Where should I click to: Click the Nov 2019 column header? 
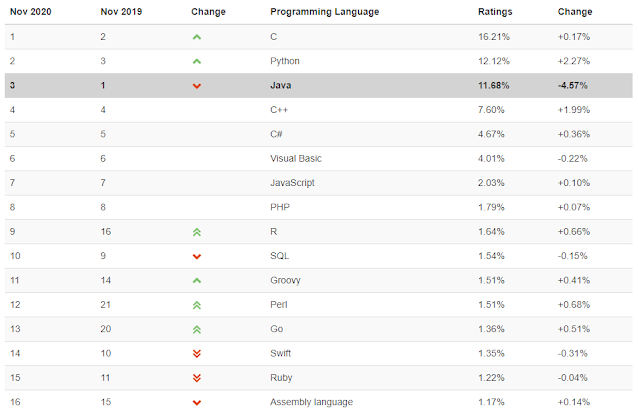coord(121,12)
